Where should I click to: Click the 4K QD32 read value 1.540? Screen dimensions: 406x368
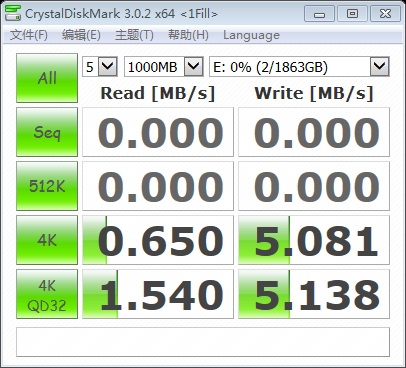click(x=158, y=294)
